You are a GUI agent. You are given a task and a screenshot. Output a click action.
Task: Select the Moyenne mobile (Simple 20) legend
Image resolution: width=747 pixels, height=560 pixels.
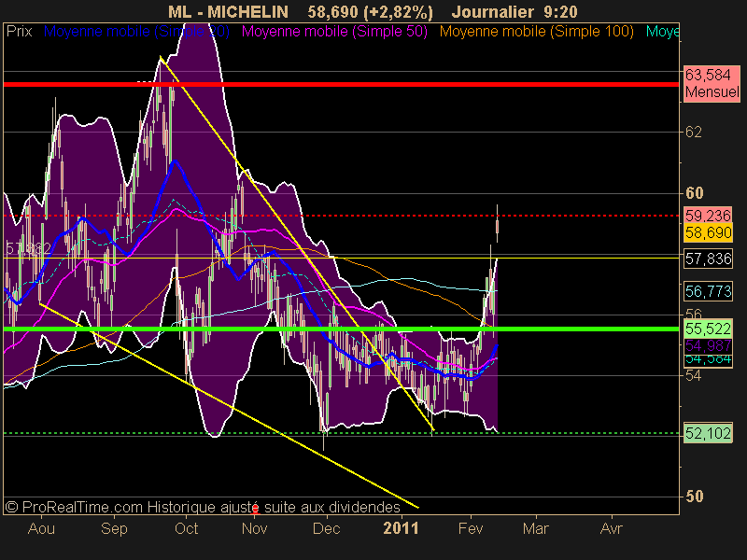[136, 32]
